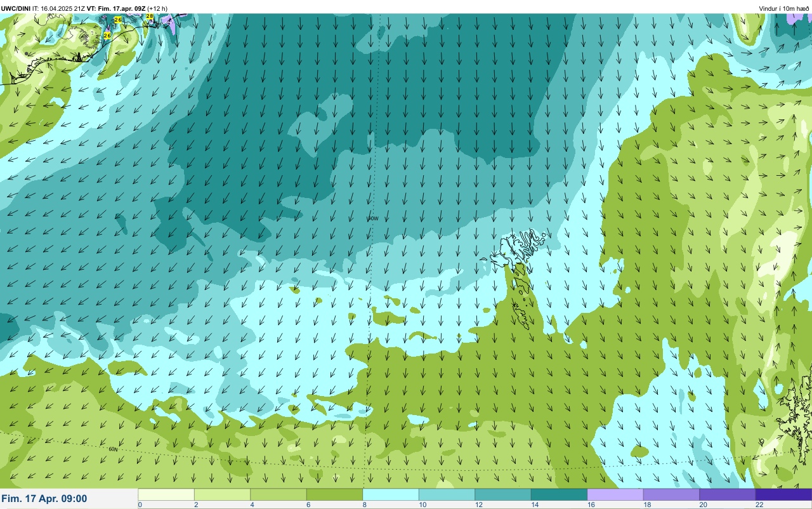Click the '10W' longitude label on the map
The image size is (812, 509).
(373, 218)
